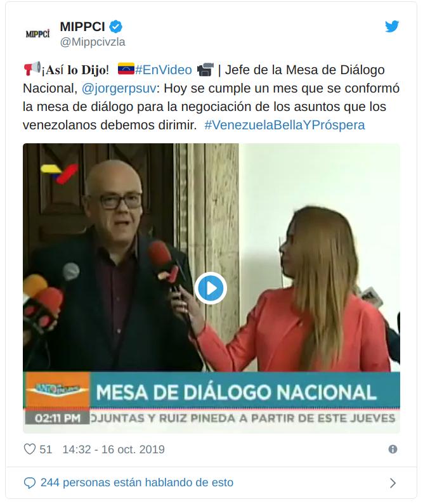Screen dimensions: 423x504
Task: Expand conversation with right chevron arrow
Action: click(x=393, y=483)
